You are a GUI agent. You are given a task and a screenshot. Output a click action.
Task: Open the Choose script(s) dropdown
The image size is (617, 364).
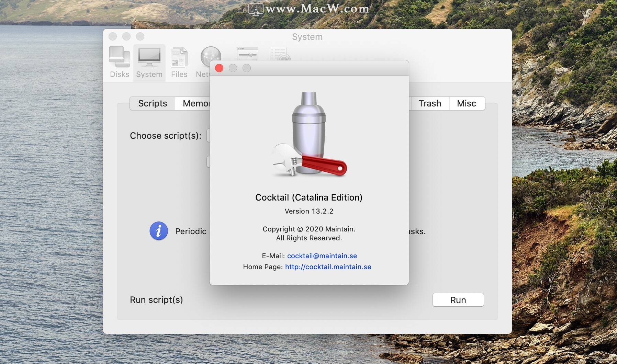pyautogui.click(x=208, y=136)
